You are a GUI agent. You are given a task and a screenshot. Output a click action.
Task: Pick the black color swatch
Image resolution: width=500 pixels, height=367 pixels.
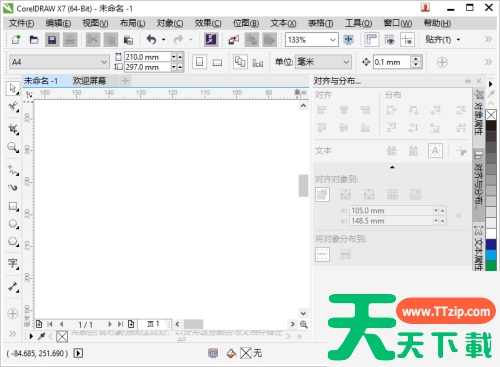coord(491,126)
